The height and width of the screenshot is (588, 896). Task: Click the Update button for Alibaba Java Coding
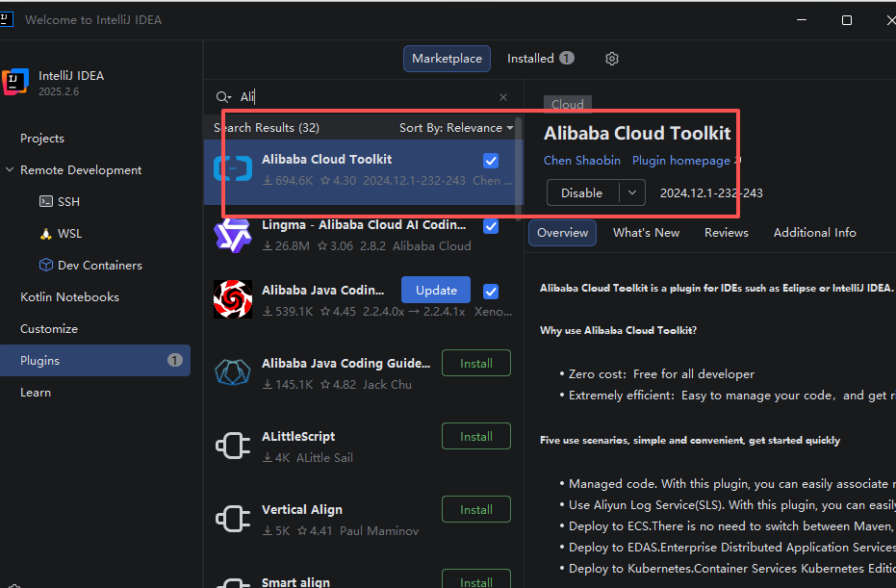coord(436,291)
